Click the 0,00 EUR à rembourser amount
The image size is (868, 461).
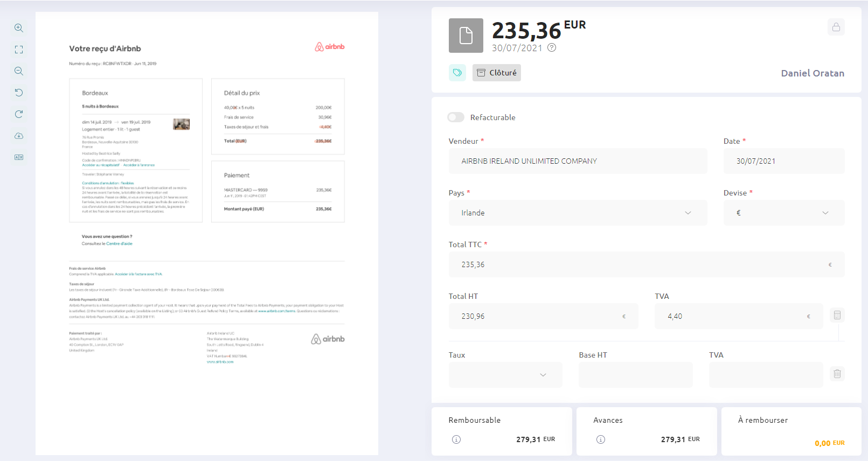point(830,443)
